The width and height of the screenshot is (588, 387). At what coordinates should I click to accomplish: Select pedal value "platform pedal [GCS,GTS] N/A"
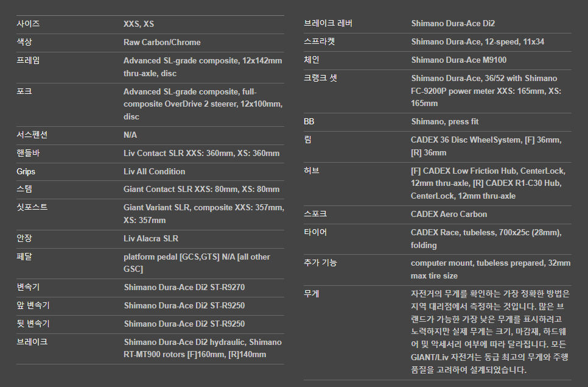point(179,257)
